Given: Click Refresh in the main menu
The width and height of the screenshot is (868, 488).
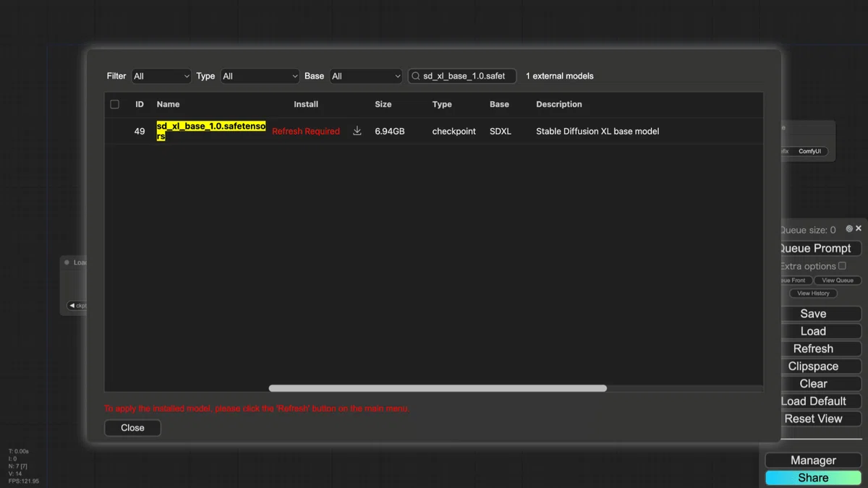Looking at the screenshot, I should click(x=820, y=348).
